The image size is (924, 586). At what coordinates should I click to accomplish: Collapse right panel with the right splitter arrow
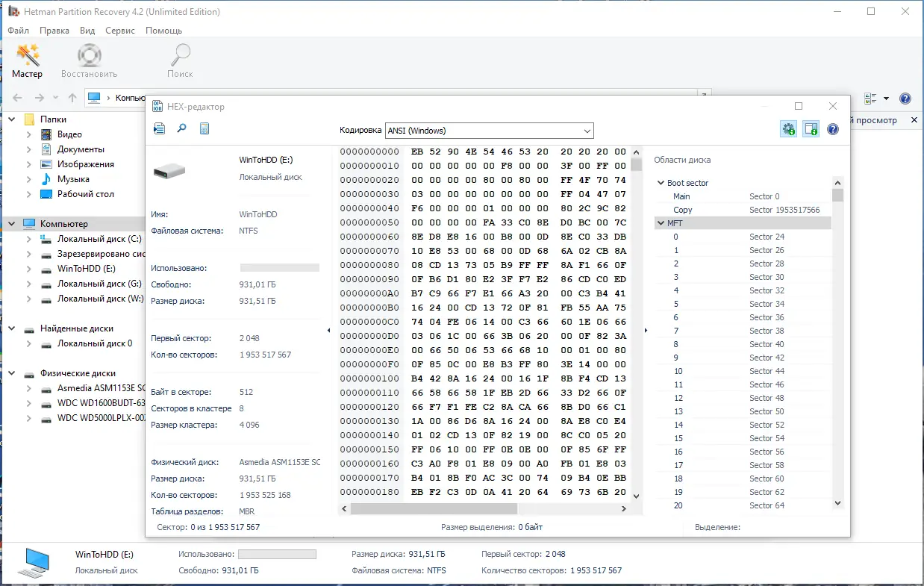[646, 330]
